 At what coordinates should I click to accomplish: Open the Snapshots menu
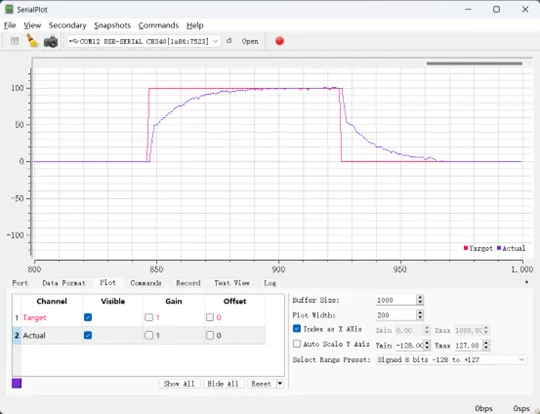click(112, 25)
